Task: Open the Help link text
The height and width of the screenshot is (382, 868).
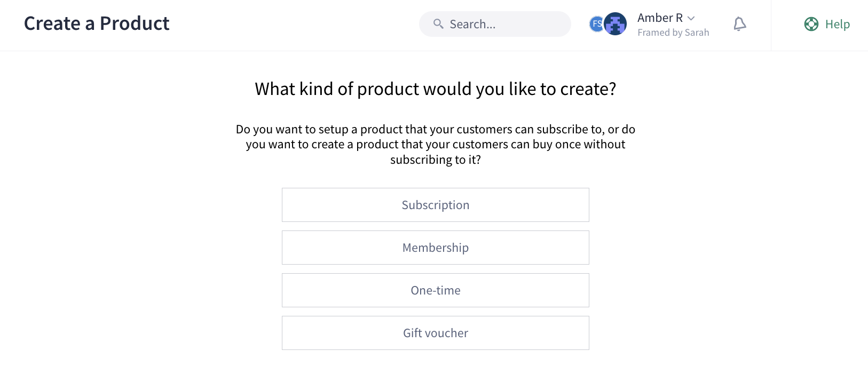Action: [x=837, y=24]
